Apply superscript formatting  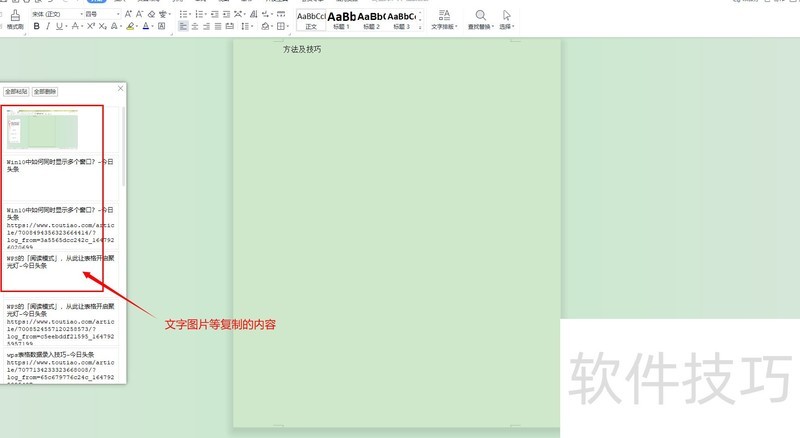click(91, 26)
